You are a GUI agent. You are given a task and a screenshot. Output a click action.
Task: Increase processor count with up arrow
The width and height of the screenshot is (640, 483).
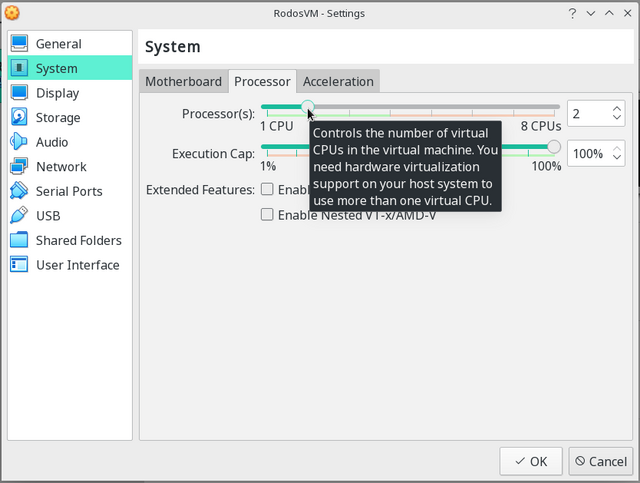[616, 108]
